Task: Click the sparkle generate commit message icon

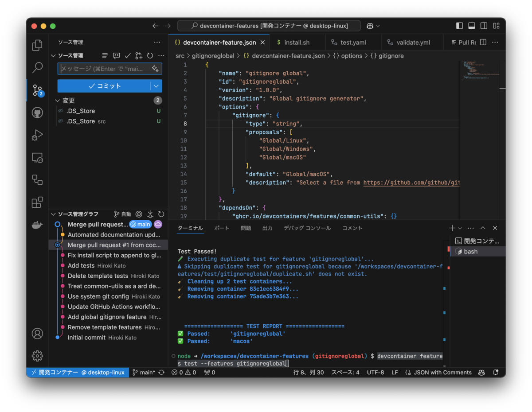Action: pos(155,69)
